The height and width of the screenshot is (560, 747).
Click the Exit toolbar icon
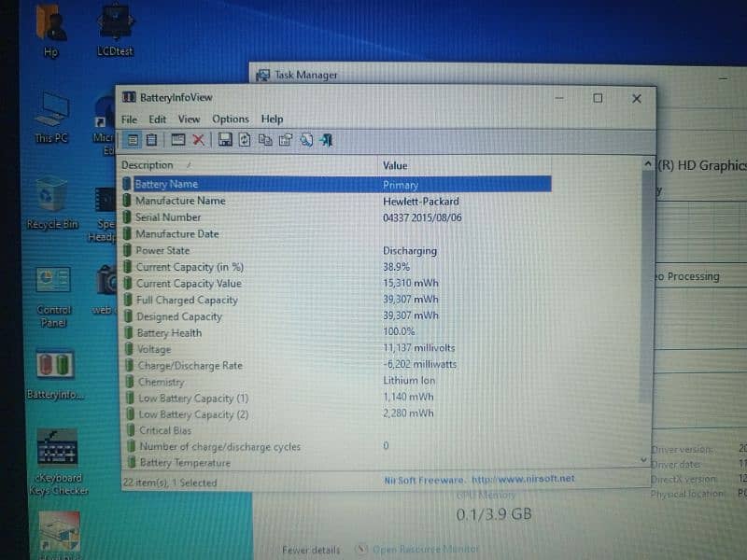[x=326, y=140]
